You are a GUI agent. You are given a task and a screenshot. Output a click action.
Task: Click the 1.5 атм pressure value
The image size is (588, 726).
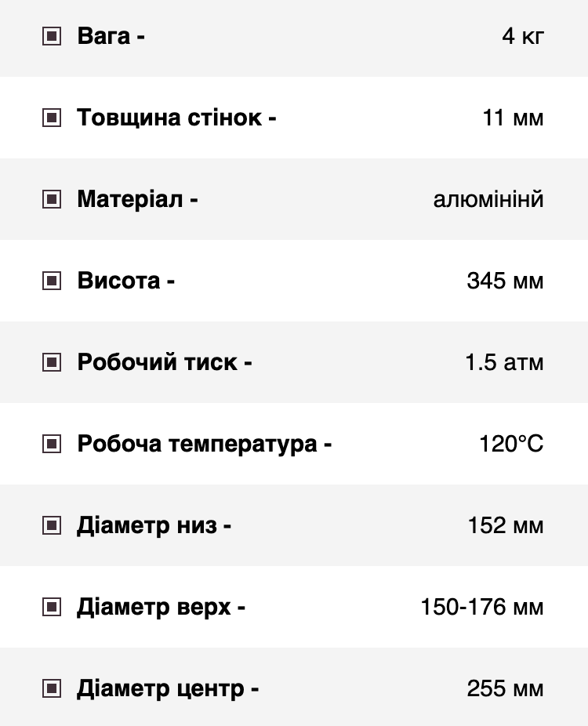click(504, 362)
